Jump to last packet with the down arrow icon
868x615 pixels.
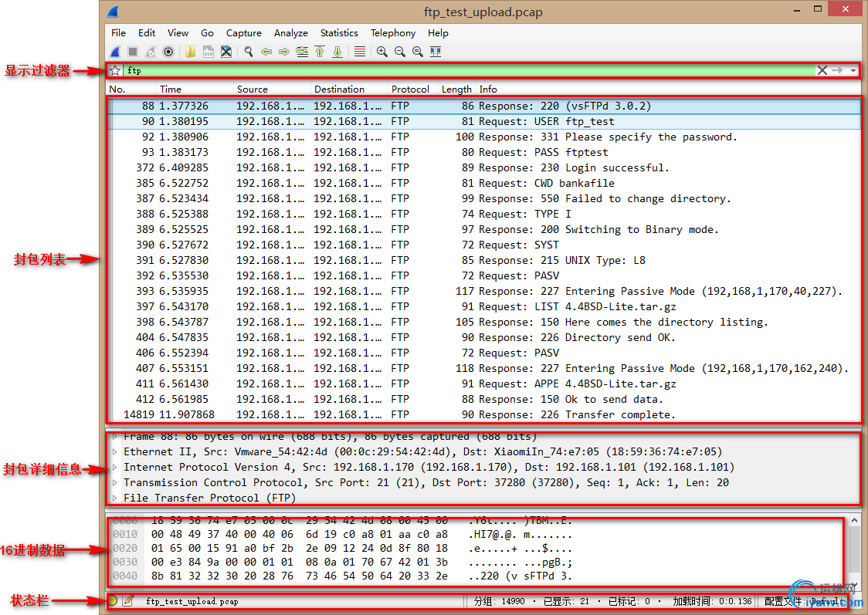click(x=337, y=52)
